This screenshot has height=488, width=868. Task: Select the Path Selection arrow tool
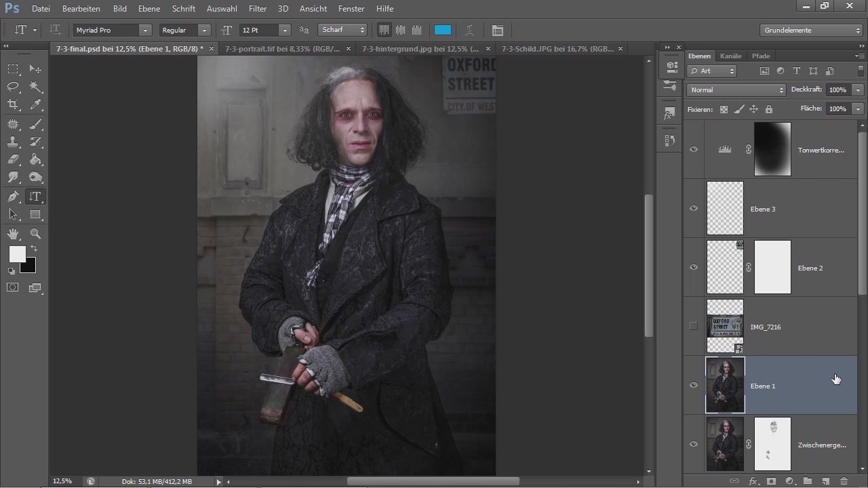(x=13, y=214)
